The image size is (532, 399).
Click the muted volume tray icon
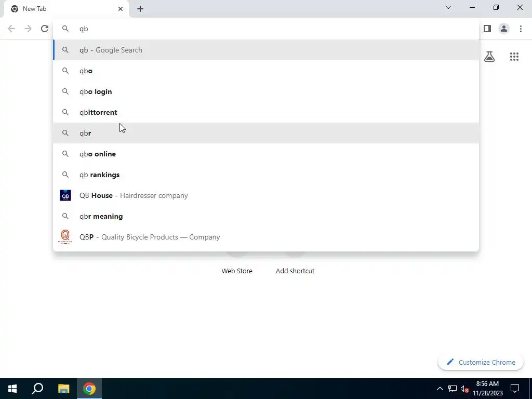tap(465, 389)
